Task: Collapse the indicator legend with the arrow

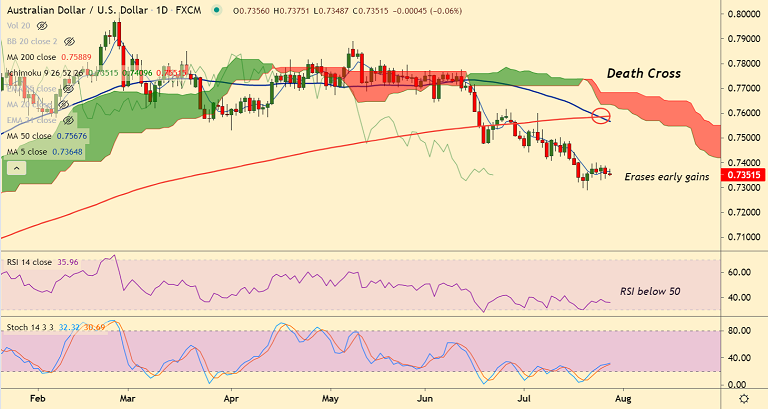Action: coord(17,168)
